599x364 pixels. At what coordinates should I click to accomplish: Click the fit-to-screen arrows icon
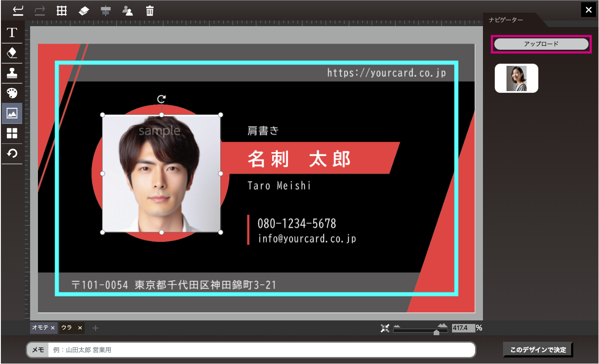coord(384,328)
